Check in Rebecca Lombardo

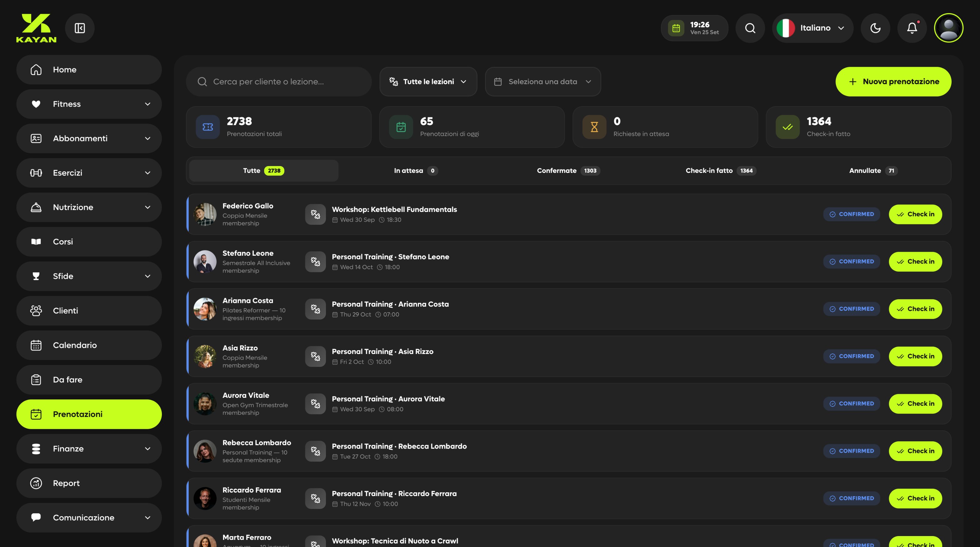915,451
